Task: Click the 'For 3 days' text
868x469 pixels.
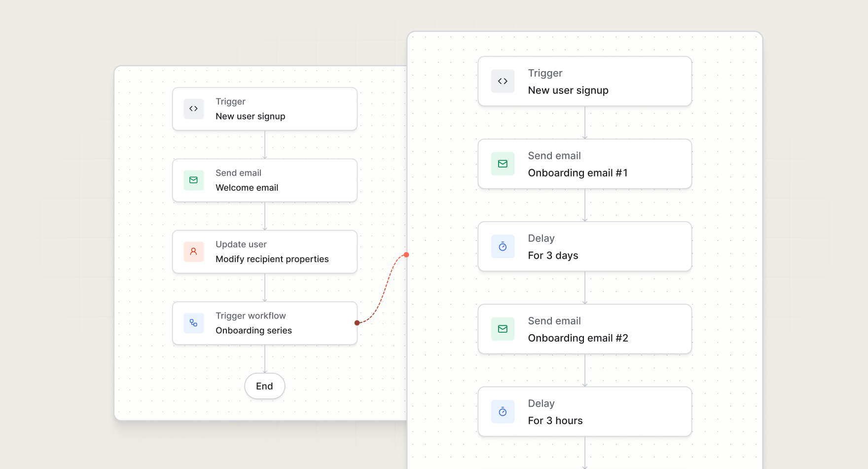Action: [553, 256]
